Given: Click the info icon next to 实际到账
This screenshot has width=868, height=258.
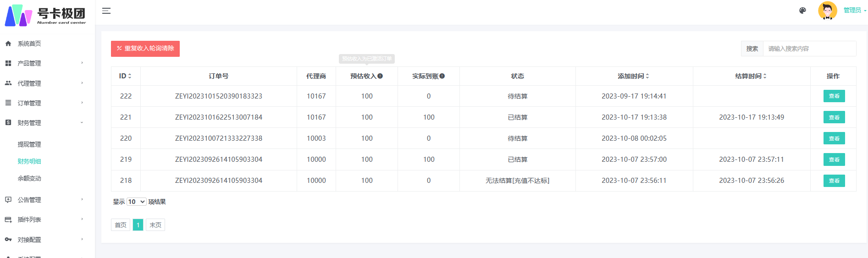Looking at the screenshot, I should 442,76.
